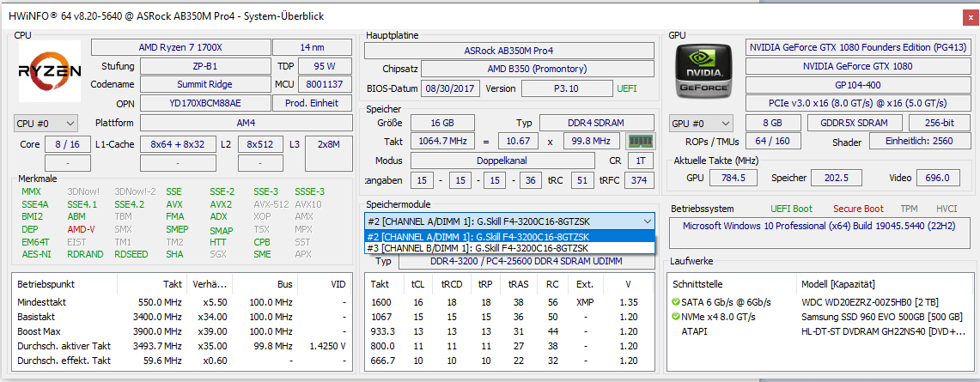Click the PCIe v3.0 x16 link field
This screenshot has height=382, width=980.
[857, 103]
